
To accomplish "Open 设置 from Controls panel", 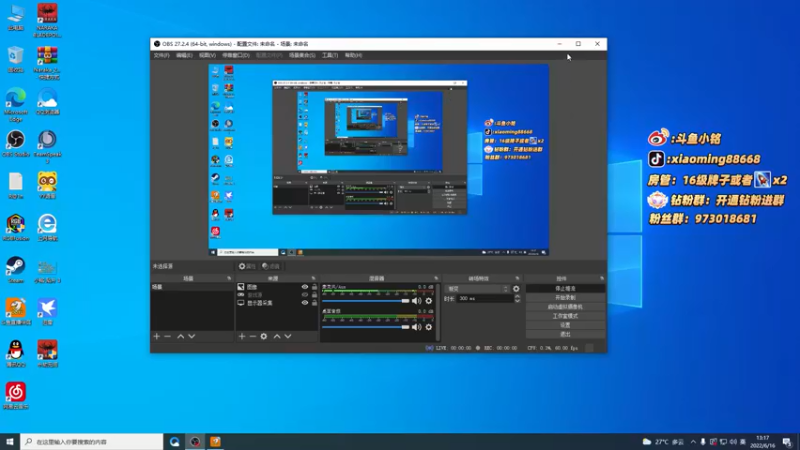I will [x=565, y=326].
